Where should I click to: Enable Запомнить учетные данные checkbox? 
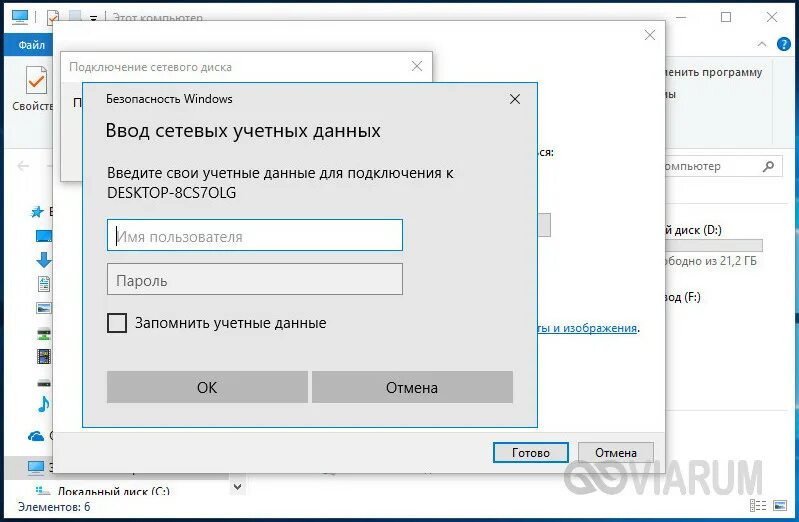coord(117,323)
